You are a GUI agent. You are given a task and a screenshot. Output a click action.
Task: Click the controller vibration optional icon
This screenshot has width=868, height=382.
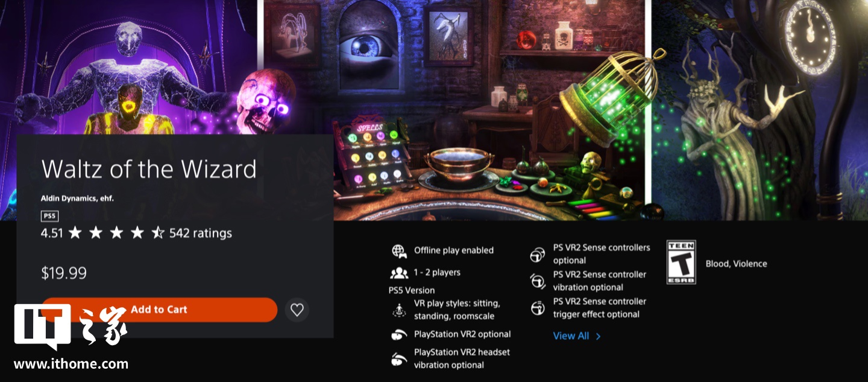538,281
